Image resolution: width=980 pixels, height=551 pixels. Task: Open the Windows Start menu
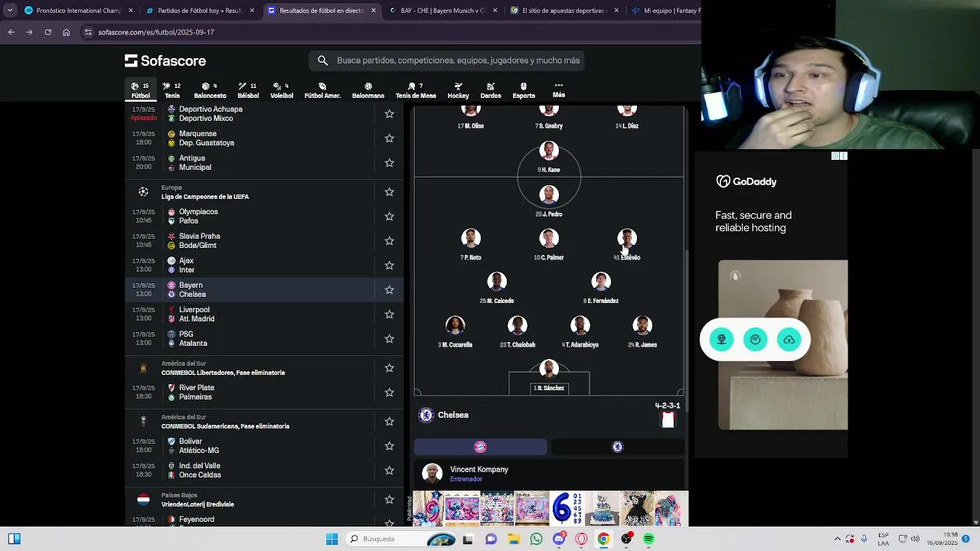coord(332,539)
